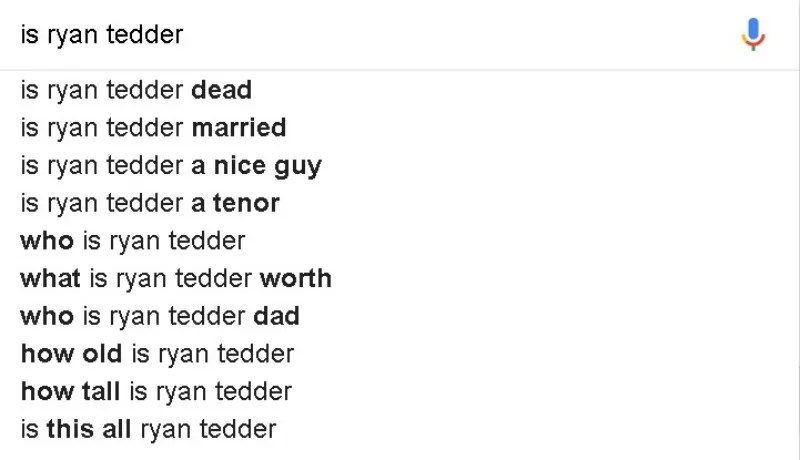
Task: Choose 'is ryan tedder a nice guy'
Action: click(171, 166)
